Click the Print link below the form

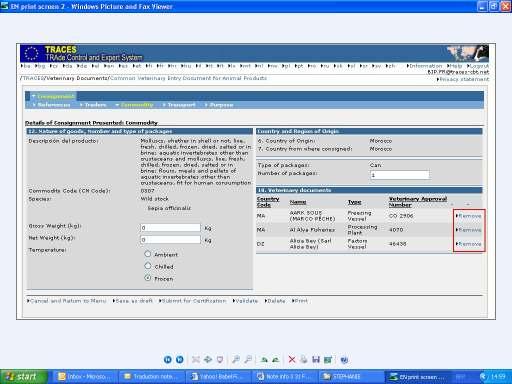coord(300,301)
